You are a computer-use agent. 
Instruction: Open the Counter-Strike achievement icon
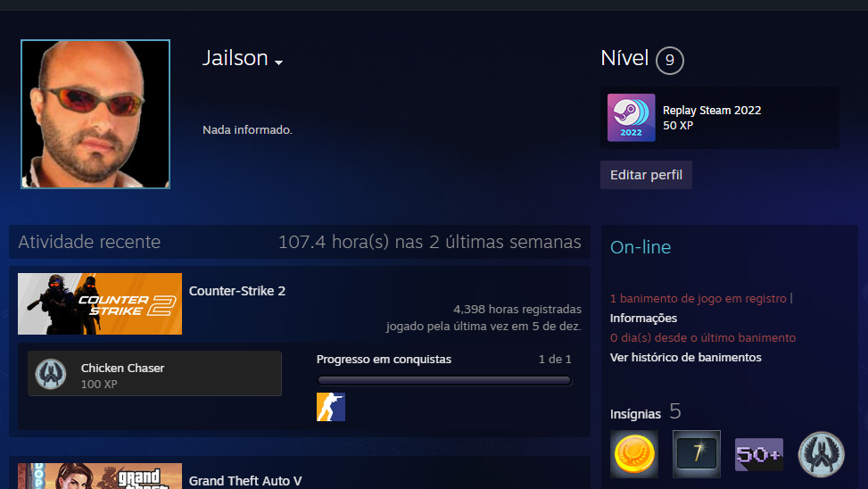pyautogui.click(x=330, y=407)
